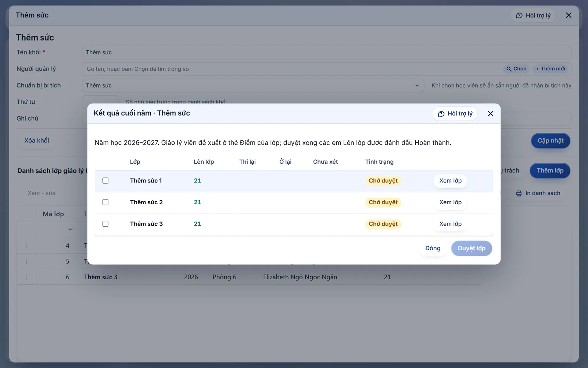
Task: Expand the Chuẩn bị bí tích dropdown
Action: [x=253, y=85]
